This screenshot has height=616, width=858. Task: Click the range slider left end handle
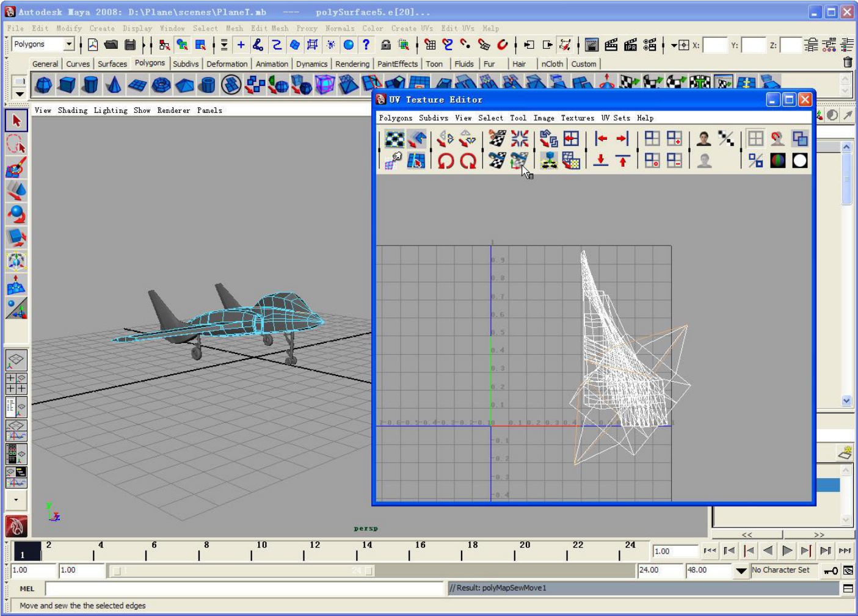pos(116,571)
